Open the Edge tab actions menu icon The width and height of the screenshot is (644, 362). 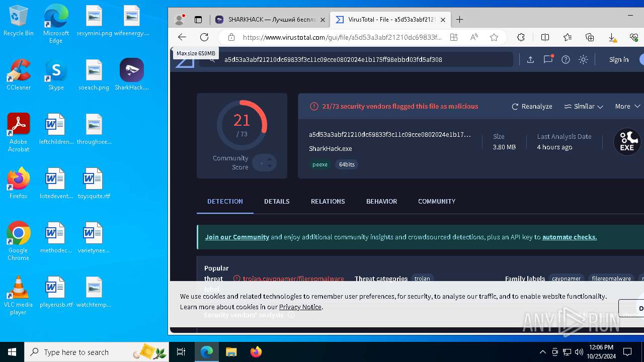click(198, 20)
